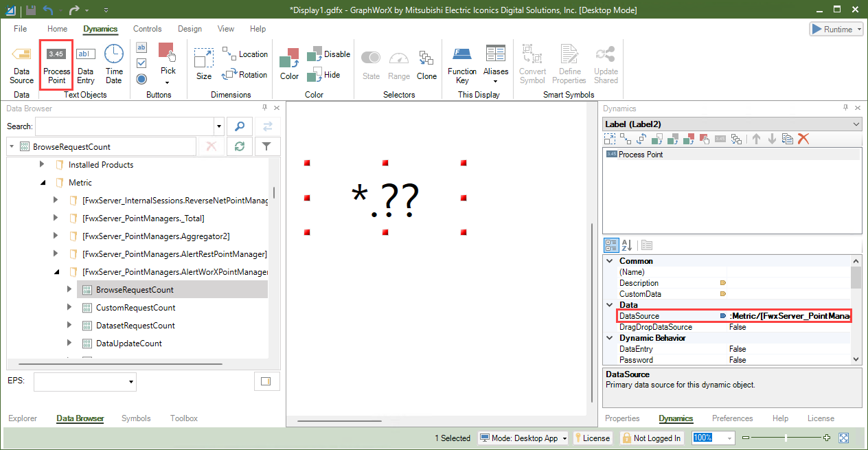Screen dimensions: 868x450
Task: Apply the Color dynamic
Action: [x=290, y=65]
